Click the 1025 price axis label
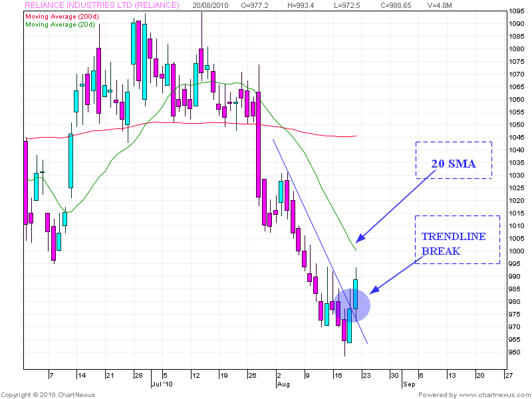 tap(517, 188)
